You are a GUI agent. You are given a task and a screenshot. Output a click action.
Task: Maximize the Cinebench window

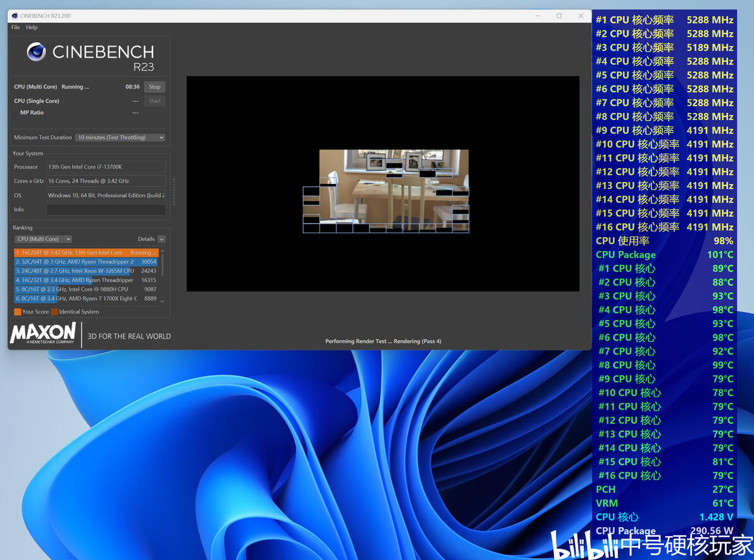(559, 16)
